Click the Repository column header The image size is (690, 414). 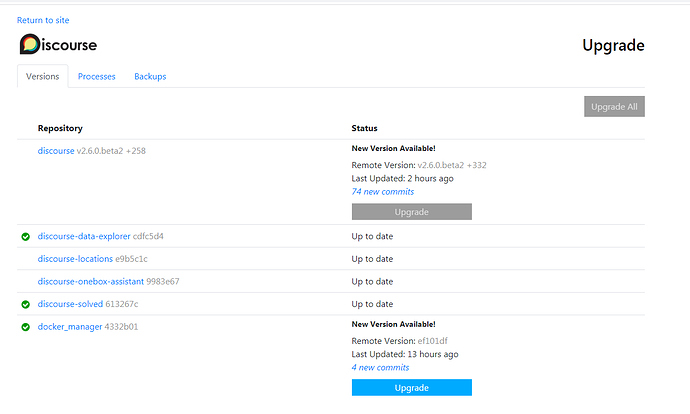(x=60, y=128)
